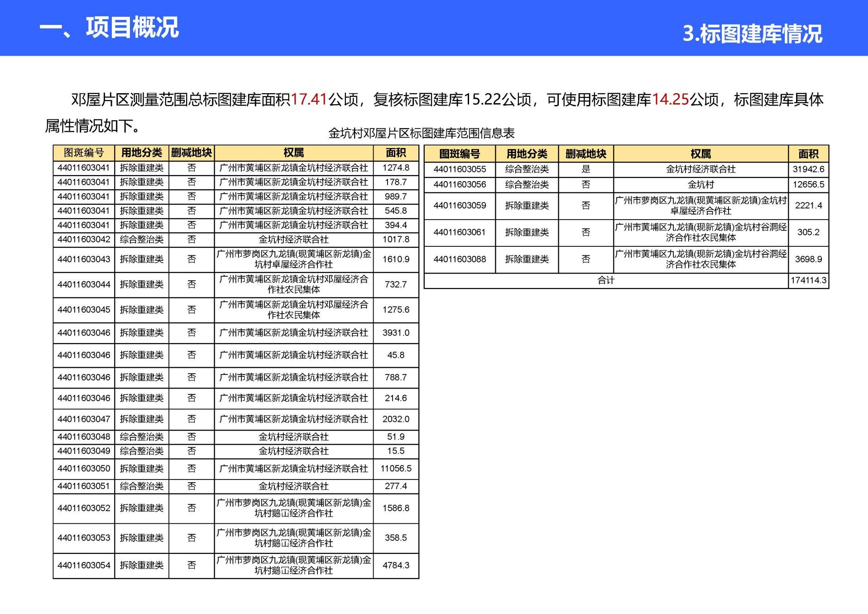Select the area value 11056.5
Screen dimensions: 868x614
[x=396, y=469]
